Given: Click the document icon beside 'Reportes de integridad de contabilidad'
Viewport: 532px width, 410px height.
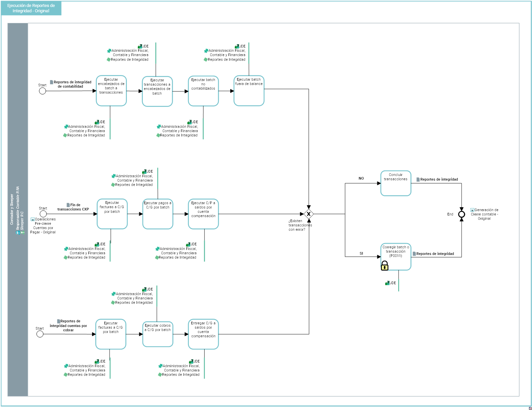Looking at the screenshot, I should (x=51, y=82).
